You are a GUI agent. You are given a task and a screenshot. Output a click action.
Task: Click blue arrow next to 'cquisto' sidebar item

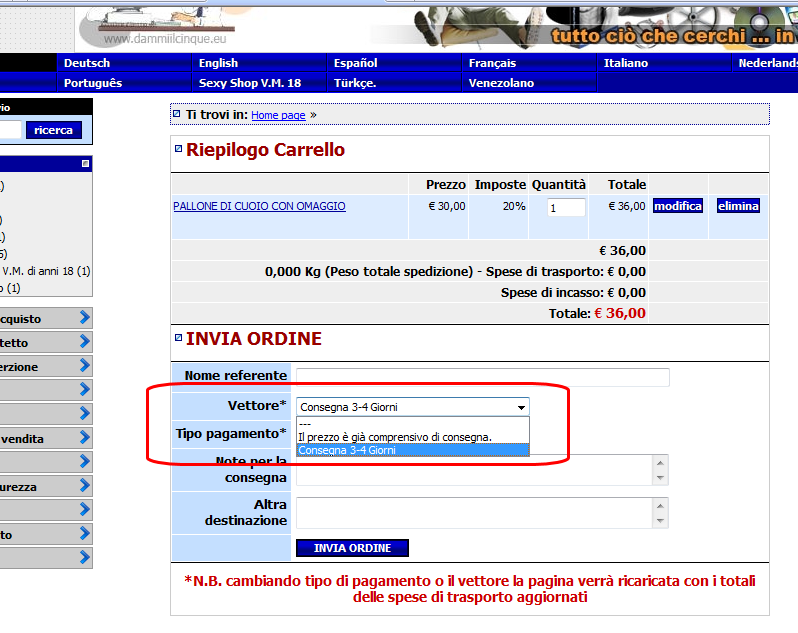coord(84,318)
